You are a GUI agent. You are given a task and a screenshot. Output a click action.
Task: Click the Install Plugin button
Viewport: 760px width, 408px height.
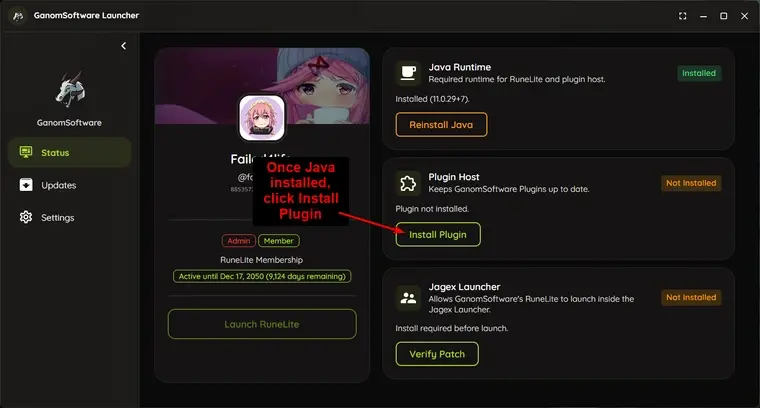coord(438,235)
